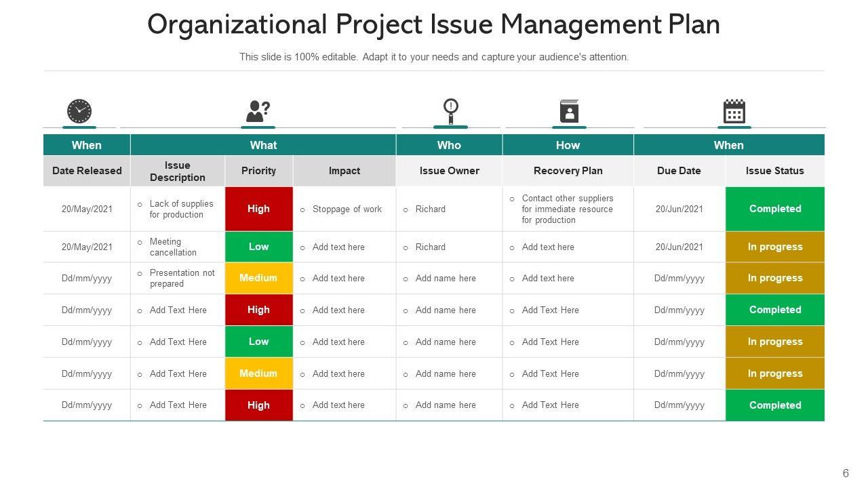Click the person with question mark icon
The width and height of the screenshot is (868, 488).
(x=258, y=111)
